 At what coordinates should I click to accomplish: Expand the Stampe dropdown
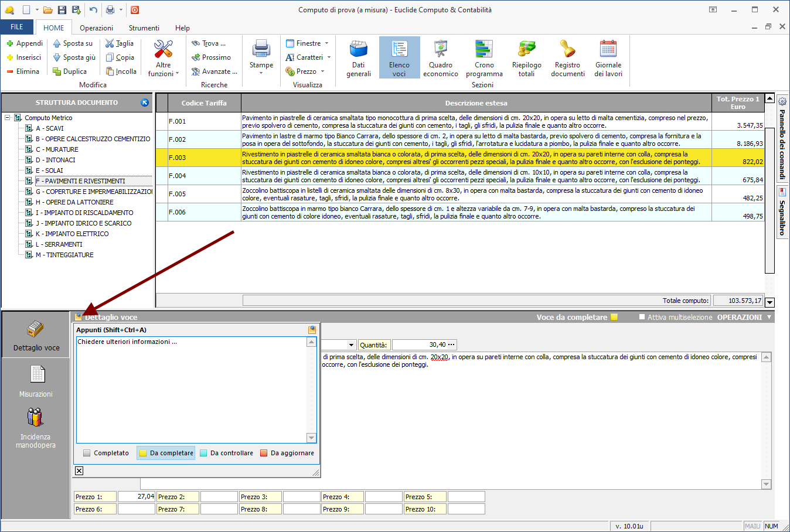click(261, 57)
